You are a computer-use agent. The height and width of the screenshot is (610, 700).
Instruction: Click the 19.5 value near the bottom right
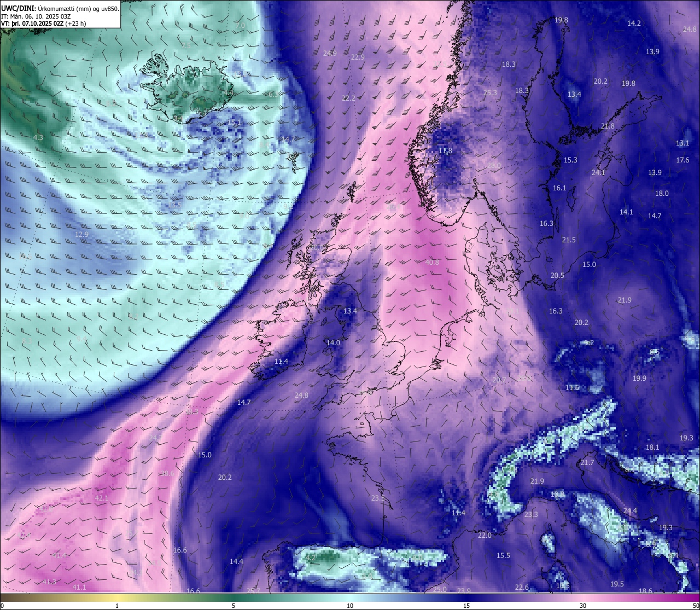[617, 584]
